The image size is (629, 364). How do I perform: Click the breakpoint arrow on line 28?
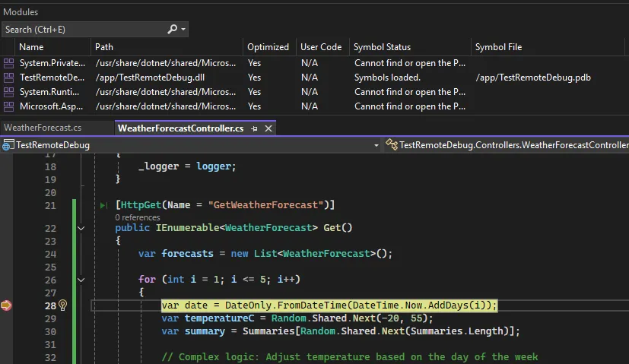6,305
